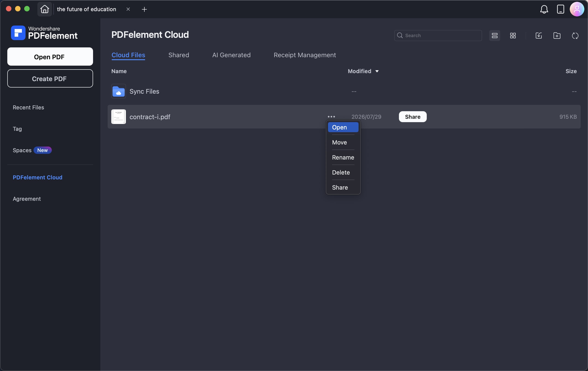Click inside the Search field
This screenshot has height=371, width=588.
pyautogui.click(x=438, y=36)
